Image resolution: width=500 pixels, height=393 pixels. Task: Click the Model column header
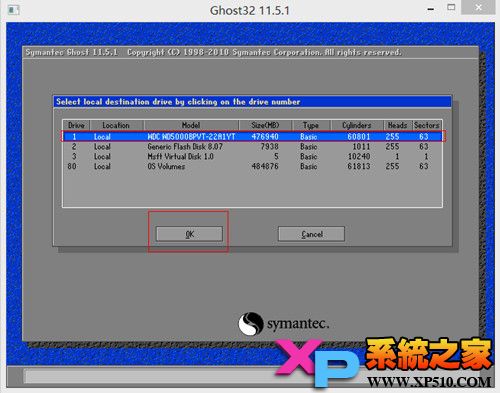click(191, 125)
